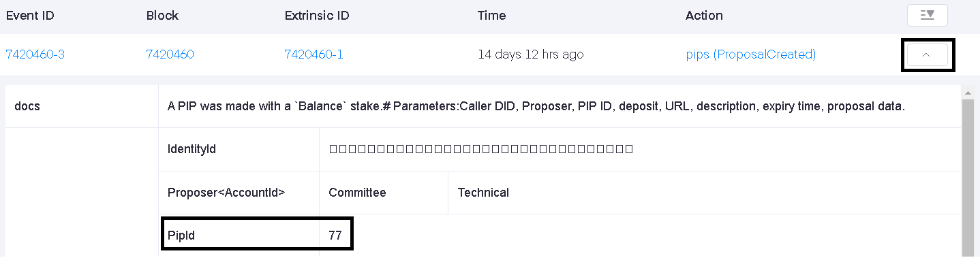Select the IdentityId value of squares

(x=480, y=149)
